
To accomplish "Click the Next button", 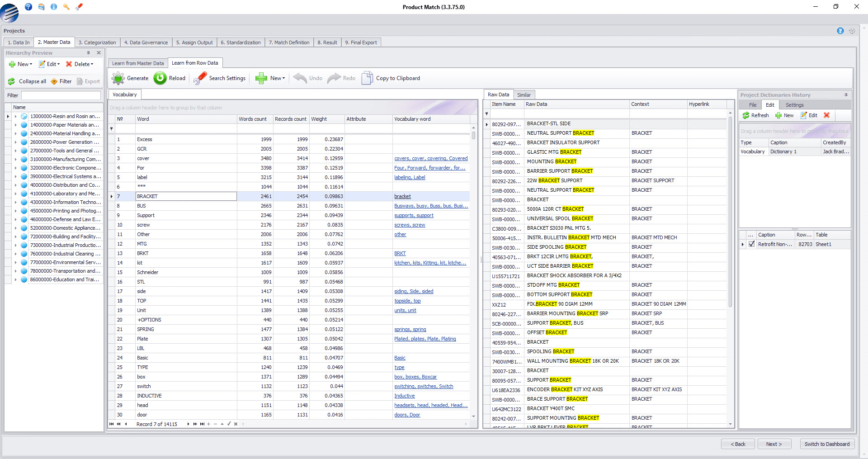I will [774, 444].
